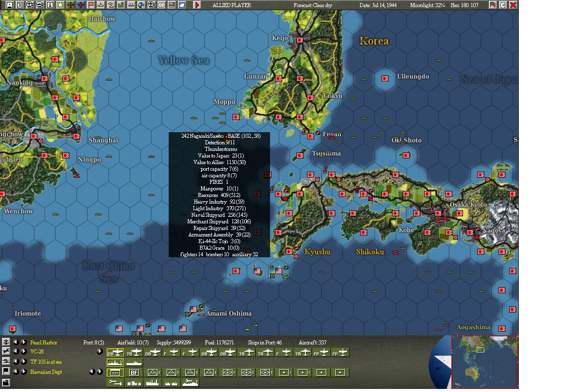Click the green-red flag icon near Hex readout
The height and width of the screenshot is (392, 576).
point(492,5)
